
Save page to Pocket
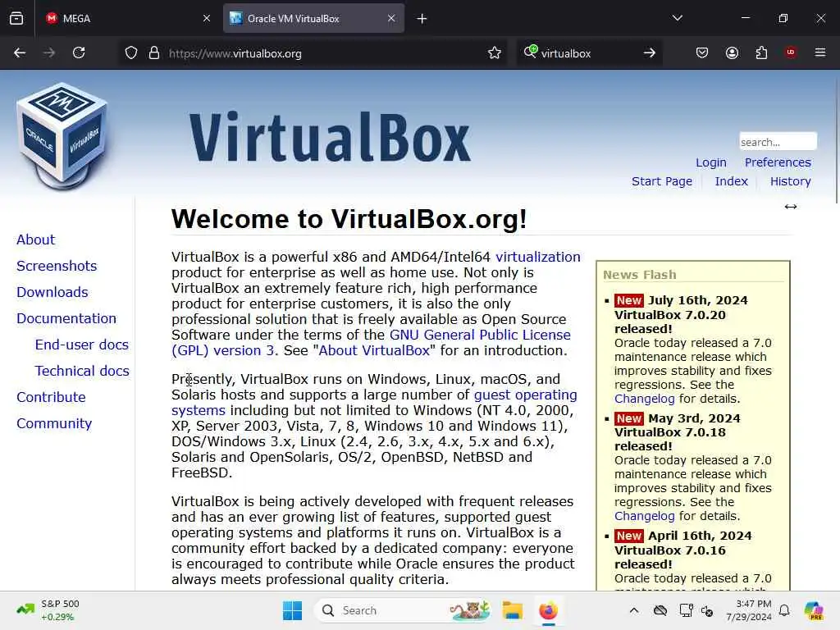pos(702,52)
